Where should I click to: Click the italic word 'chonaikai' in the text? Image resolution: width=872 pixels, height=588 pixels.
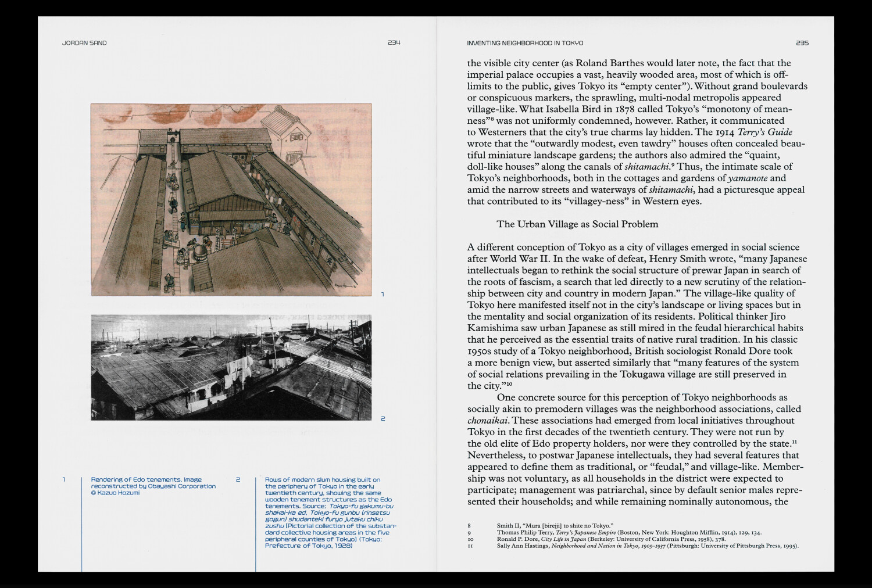pyautogui.click(x=488, y=421)
